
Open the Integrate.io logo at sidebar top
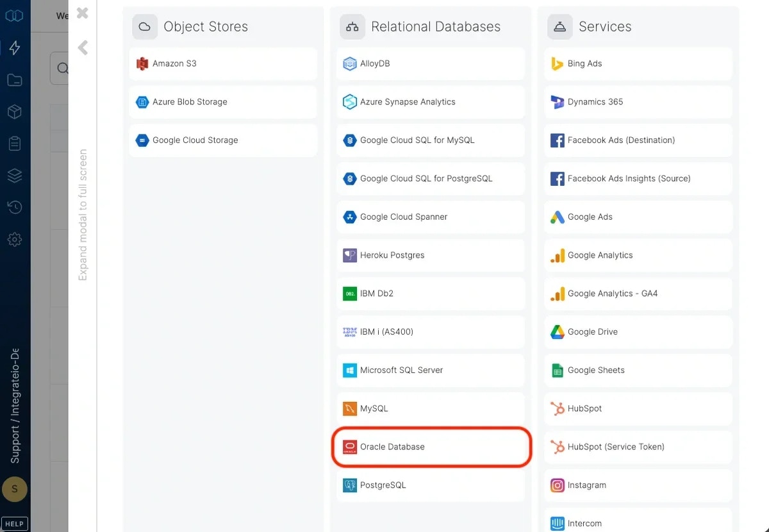coord(14,15)
